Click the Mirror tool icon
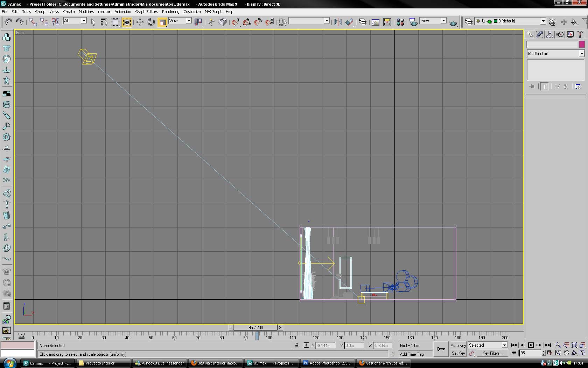Viewport: 588px width, 368px height. coord(338,22)
